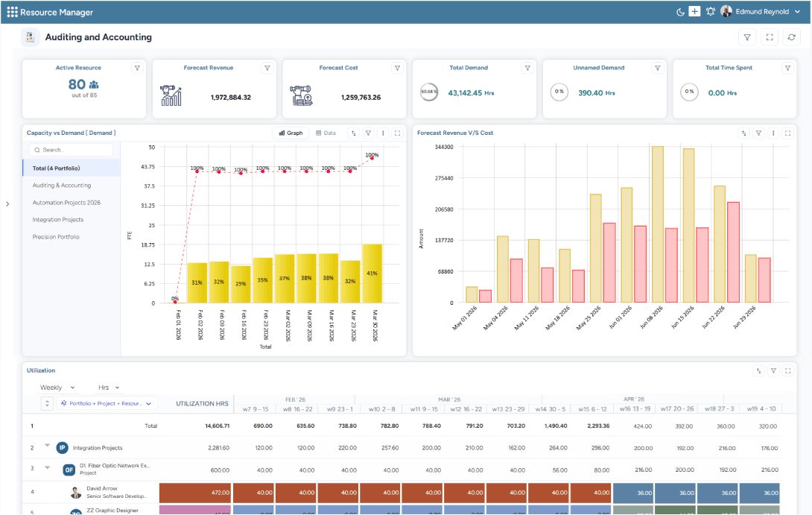
Task: Click the Unnamed Demand 0% progress ring
Action: (x=559, y=92)
